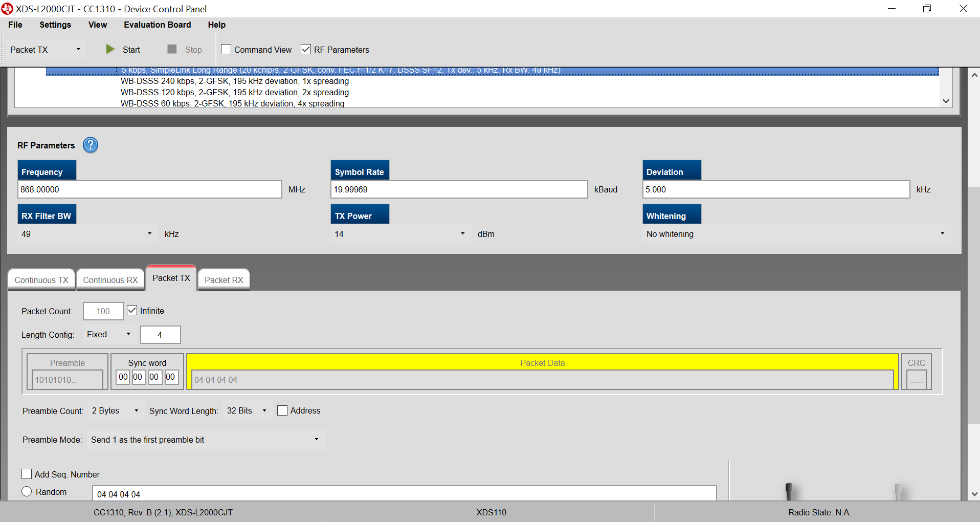Viewport: 980px width, 522px height.
Task: Click the main panel scroll up arrow
Action: pyautogui.click(x=974, y=75)
